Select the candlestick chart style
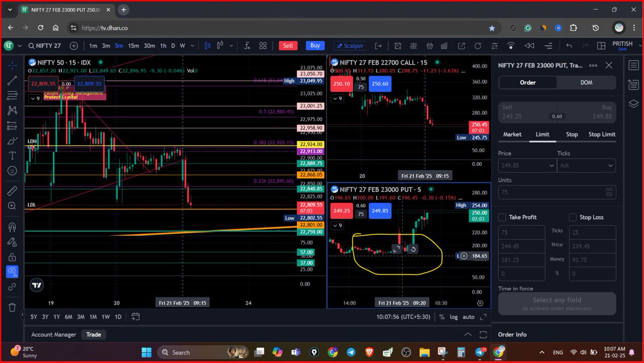The image size is (644, 363). coord(208,46)
